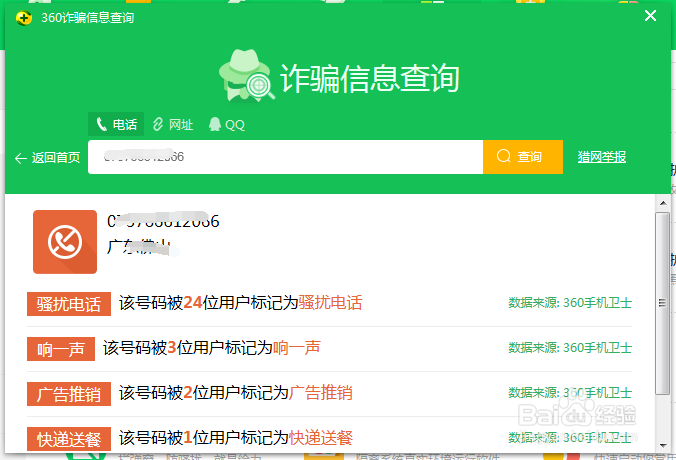Click text 该号码被3位用户标记为响一声
The width and height of the screenshot is (676, 460).
click(212, 347)
